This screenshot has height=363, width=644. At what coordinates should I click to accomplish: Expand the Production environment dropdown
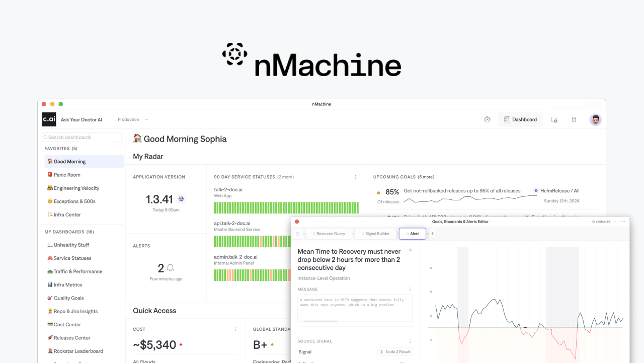pyautogui.click(x=133, y=119)
